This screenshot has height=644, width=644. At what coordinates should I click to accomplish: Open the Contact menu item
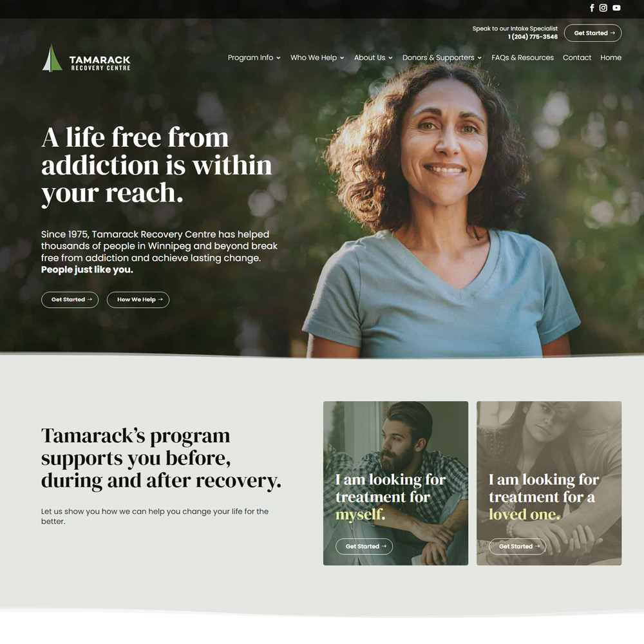tap(576, 57)
